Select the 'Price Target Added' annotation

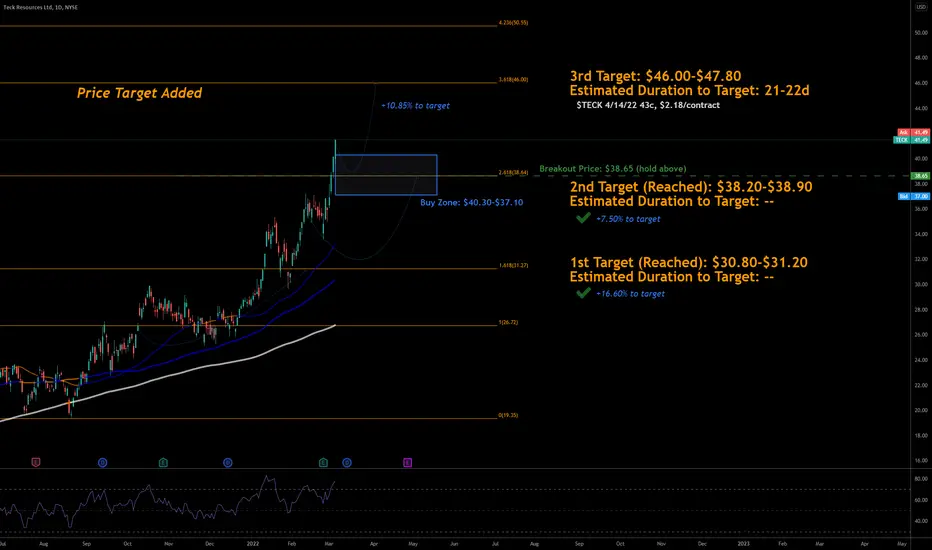pos(139,93)
